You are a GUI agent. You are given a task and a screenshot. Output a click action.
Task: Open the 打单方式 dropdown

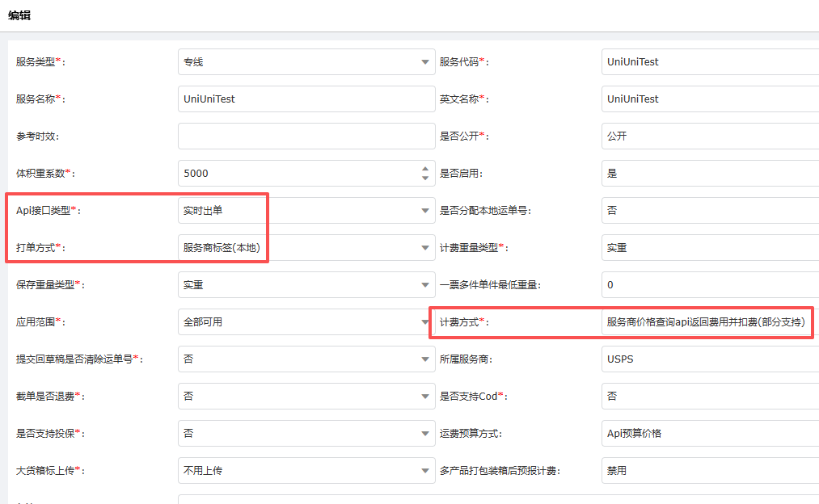pyautogui.click(x=306, y=248)
